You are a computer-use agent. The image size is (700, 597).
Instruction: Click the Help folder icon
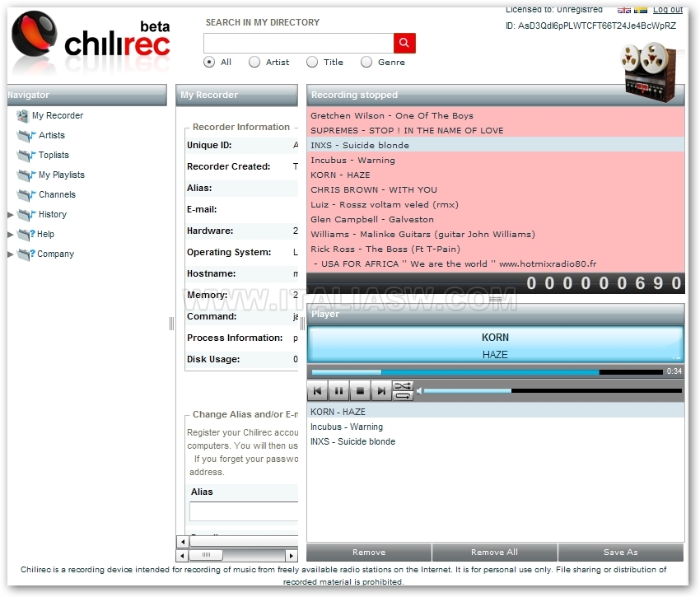(x=26, y=234)
